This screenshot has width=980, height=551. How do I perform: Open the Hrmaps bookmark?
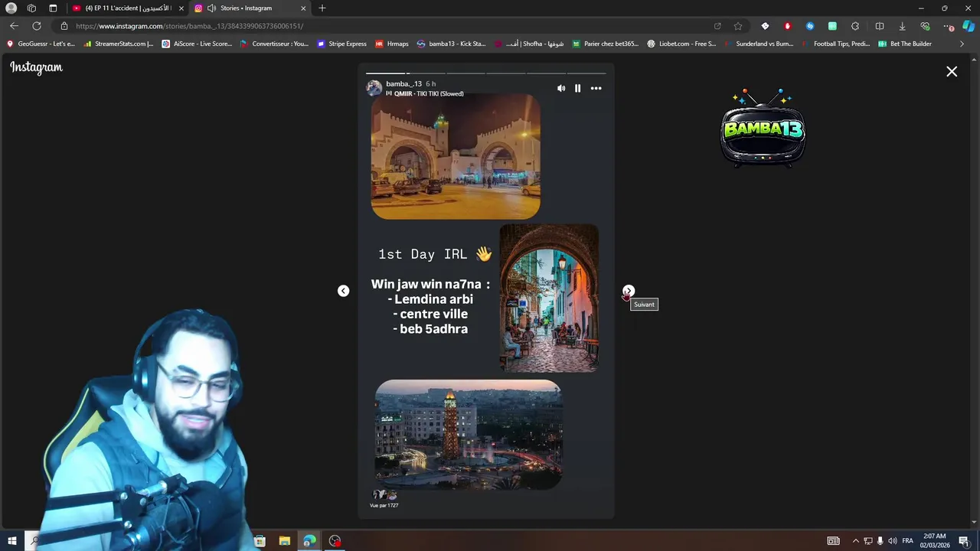pyautogui.click(x=391, y=44)
